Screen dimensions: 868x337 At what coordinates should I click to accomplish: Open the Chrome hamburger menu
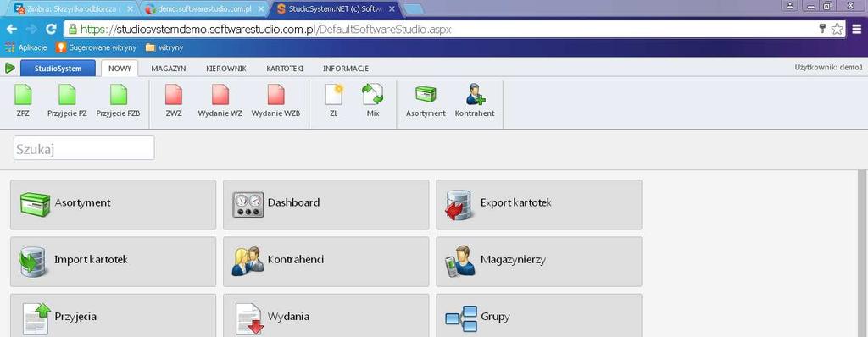coord(856,30)
